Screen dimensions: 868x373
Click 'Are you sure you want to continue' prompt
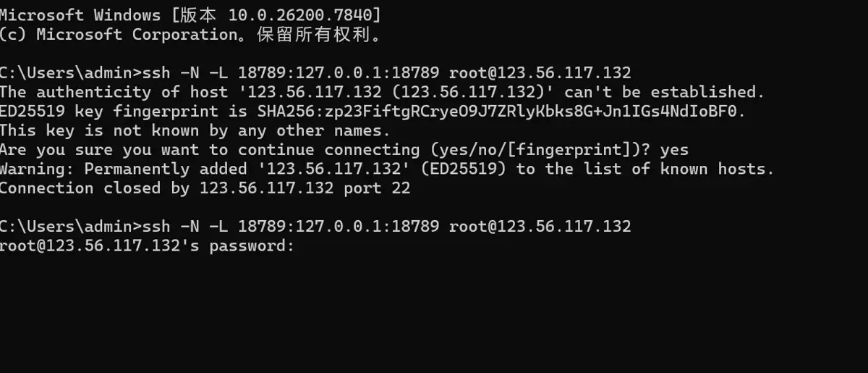click(x=344, y=150)
